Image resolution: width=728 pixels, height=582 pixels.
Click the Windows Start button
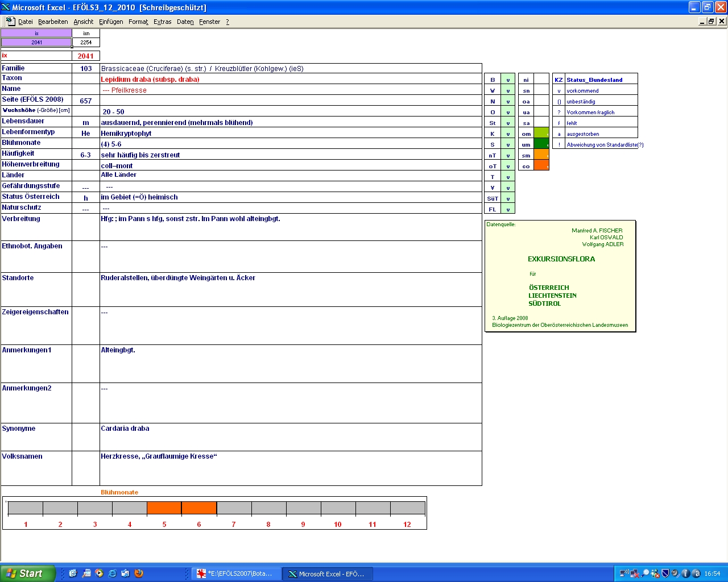(x=28, y=573)
